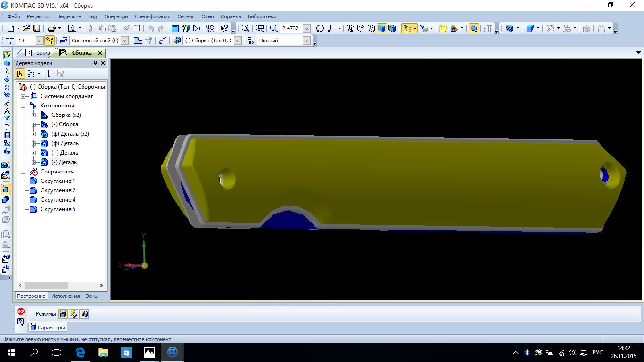Click the red STOP command icon
Image resolution: width=644 pixels, height=362 pixels.
pos(21,311)
